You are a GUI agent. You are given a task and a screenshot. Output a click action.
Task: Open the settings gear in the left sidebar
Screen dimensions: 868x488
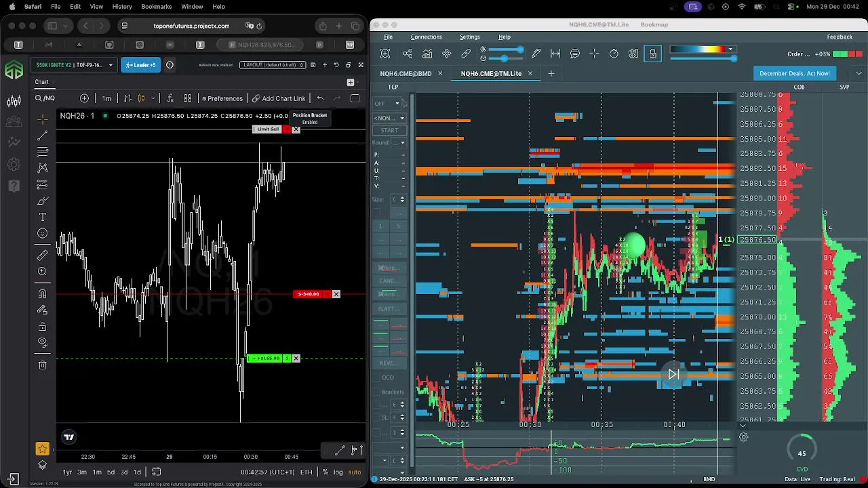point(14,164)
